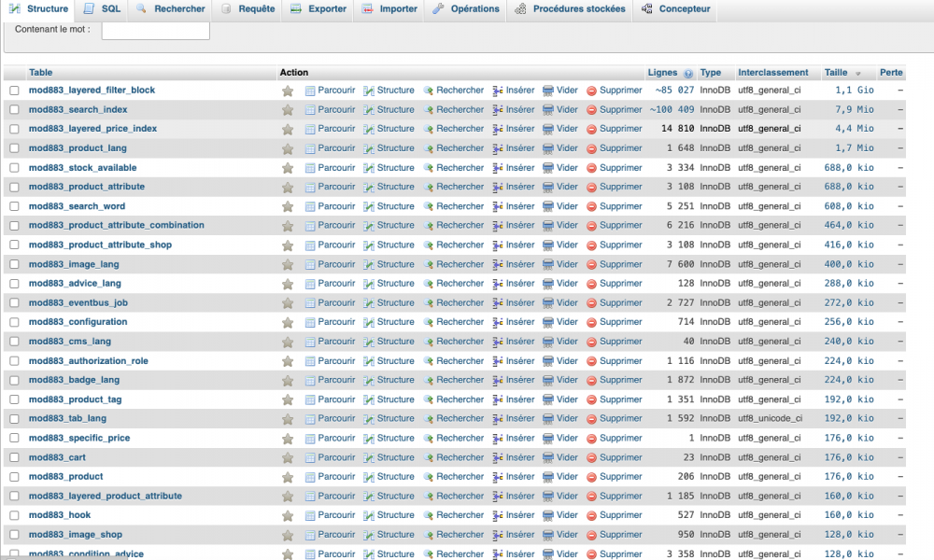The image size is (934, 560).
Task: Sort by Lignes column header
Action: (x=662, y=73)
